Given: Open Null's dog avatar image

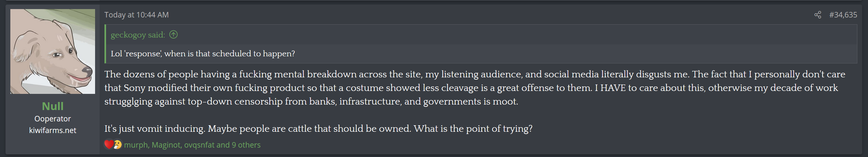Looking at the screenshot, I should 53,51.
